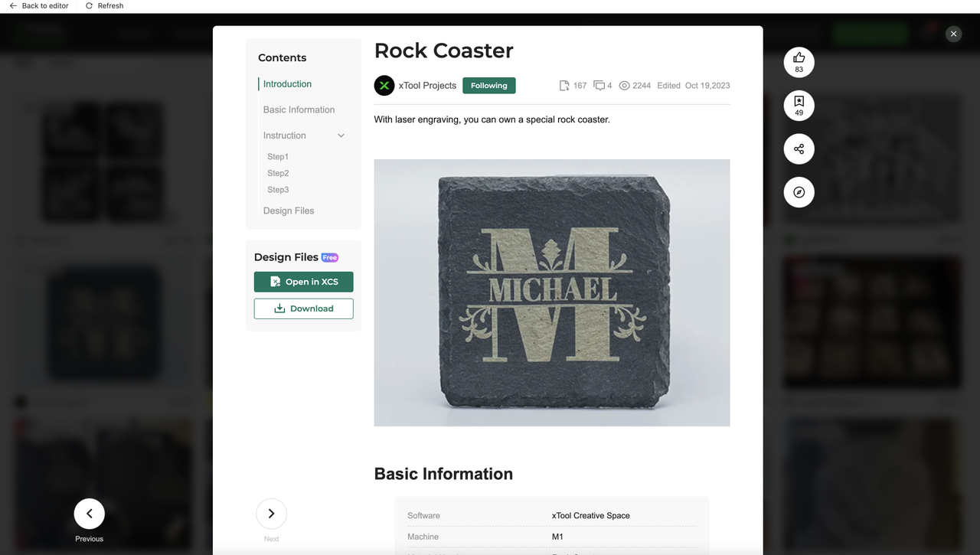The image size is (980, 555).
Task: Open design in XCS
Action: (304, 282)
